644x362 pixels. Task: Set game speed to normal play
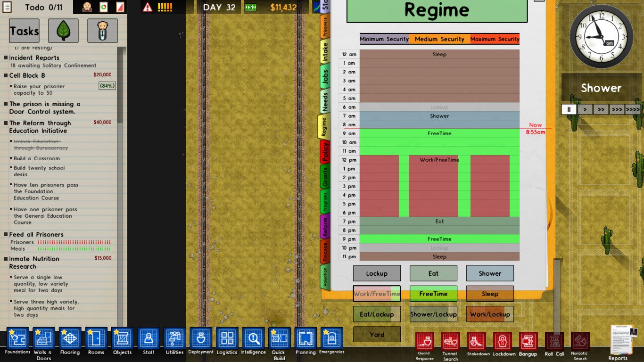pos(585,109)
